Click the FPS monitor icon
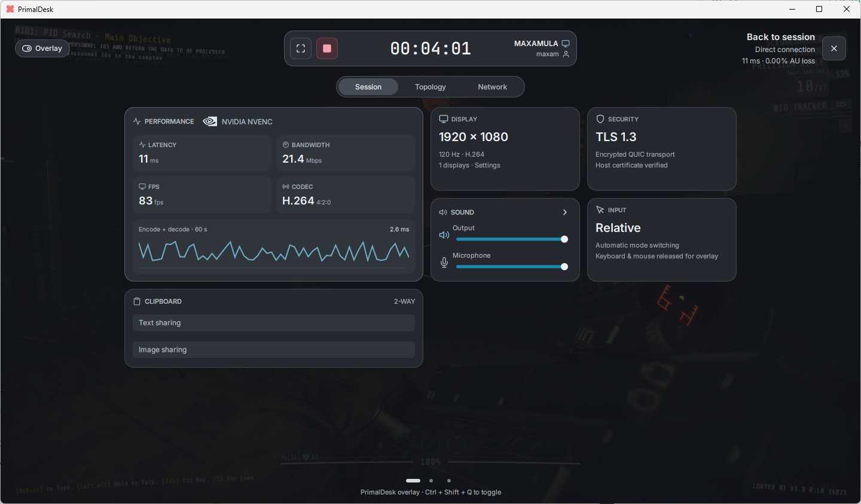 [142, 187]
